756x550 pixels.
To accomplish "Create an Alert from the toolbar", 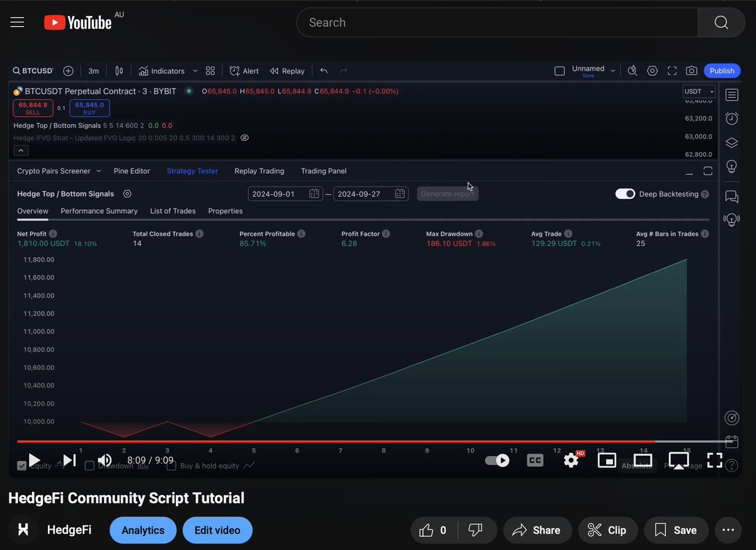I will click(x=244, y=71).
